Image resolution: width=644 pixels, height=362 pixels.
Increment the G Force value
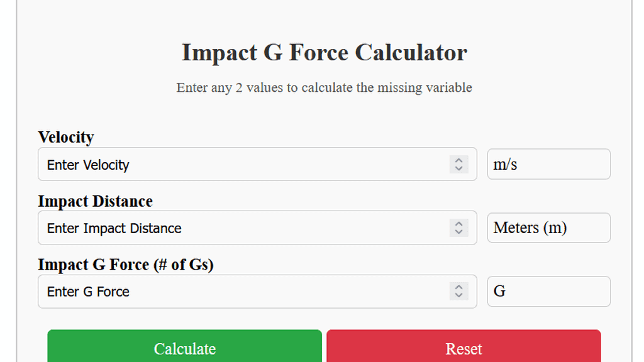click(458, 287)
